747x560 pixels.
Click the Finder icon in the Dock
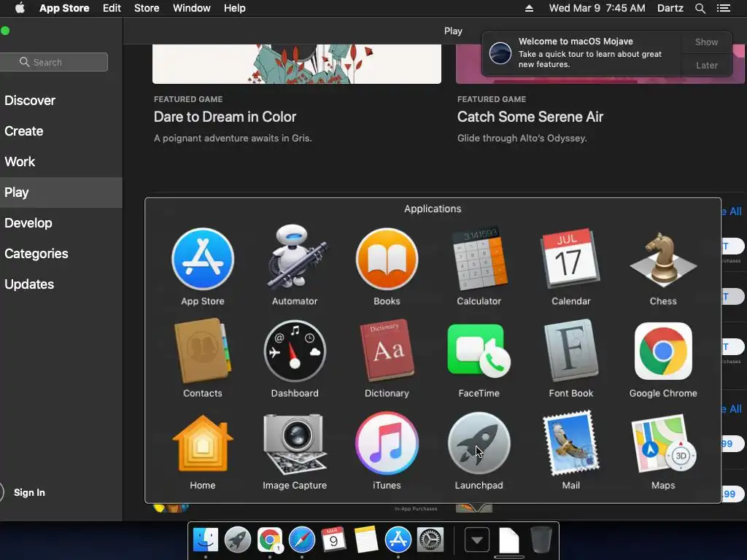pos(205,540)
